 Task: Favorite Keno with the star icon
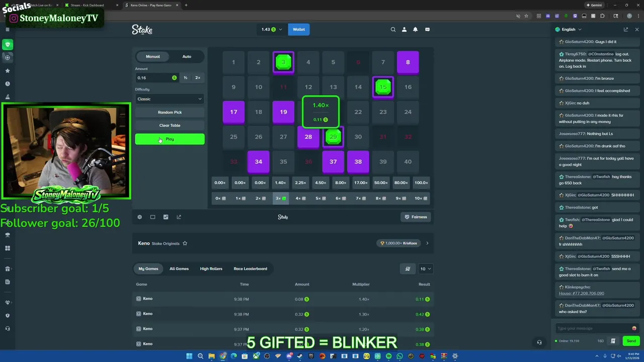(x=185, y=243)
